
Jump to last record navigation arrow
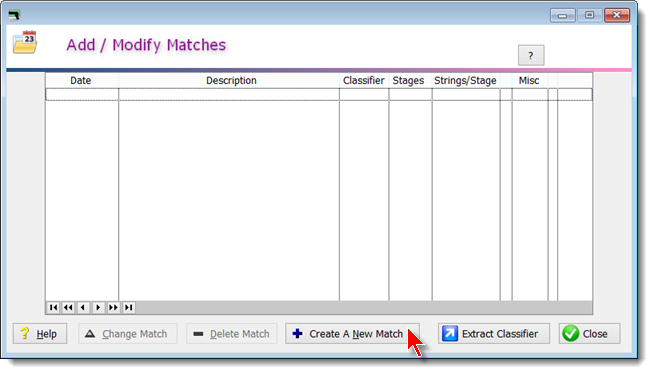point(128,307)
